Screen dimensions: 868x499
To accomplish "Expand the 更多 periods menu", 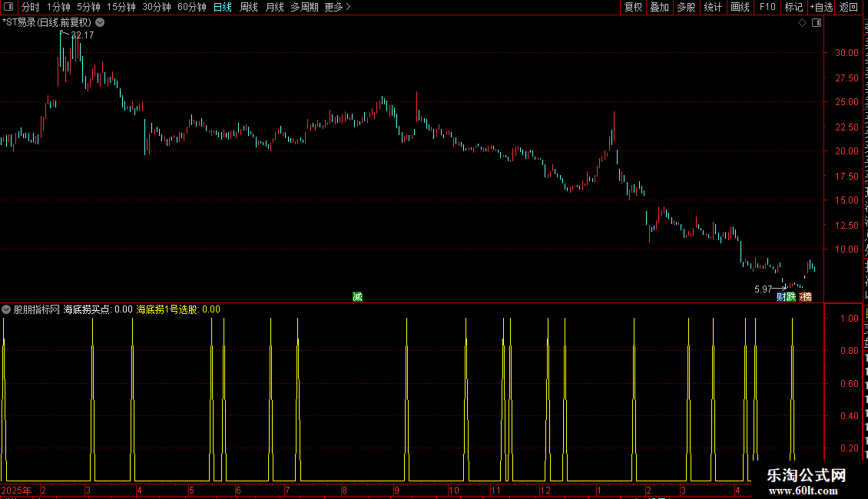I will coord(338,7).
